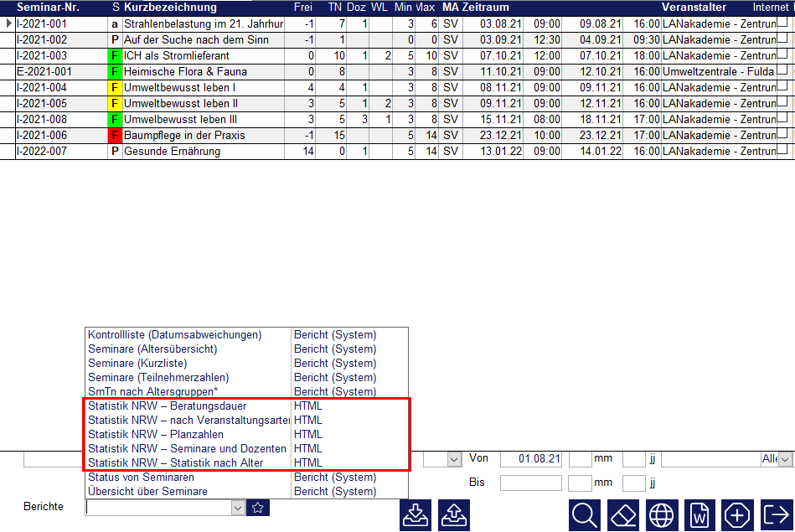This screenshot has height=532, width=795.
Task: Tick Internet checkbox for seminar I-2021-001
Action: [782, 23]
